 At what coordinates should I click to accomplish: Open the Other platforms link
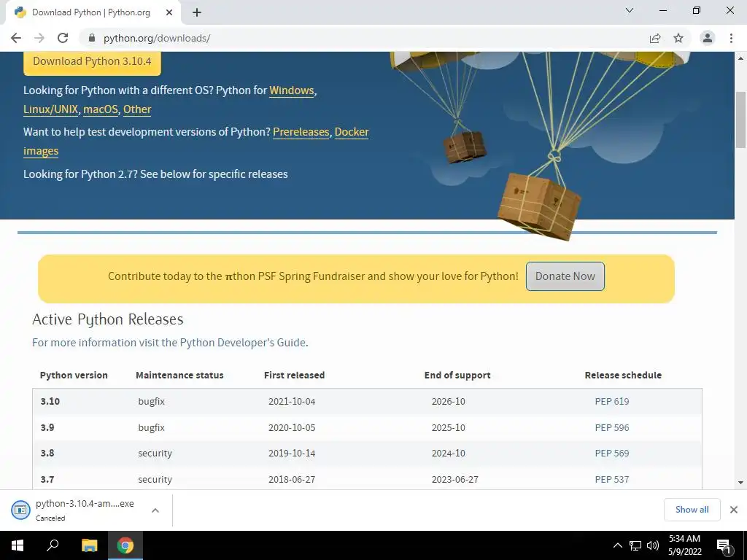(x=137, y=109)
